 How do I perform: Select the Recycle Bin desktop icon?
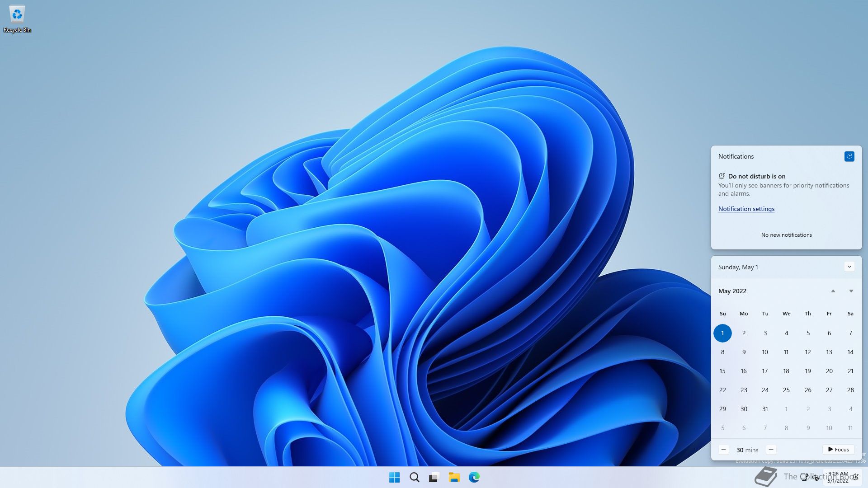17,19
